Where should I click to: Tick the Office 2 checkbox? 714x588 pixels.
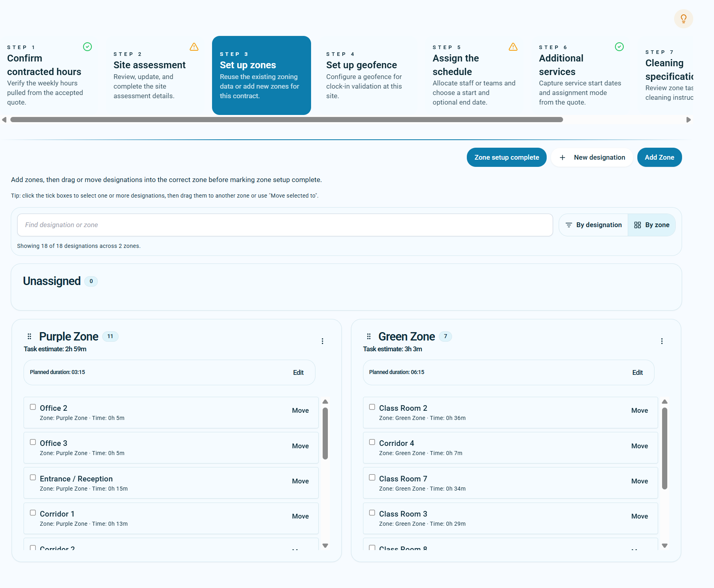point(33,407)
